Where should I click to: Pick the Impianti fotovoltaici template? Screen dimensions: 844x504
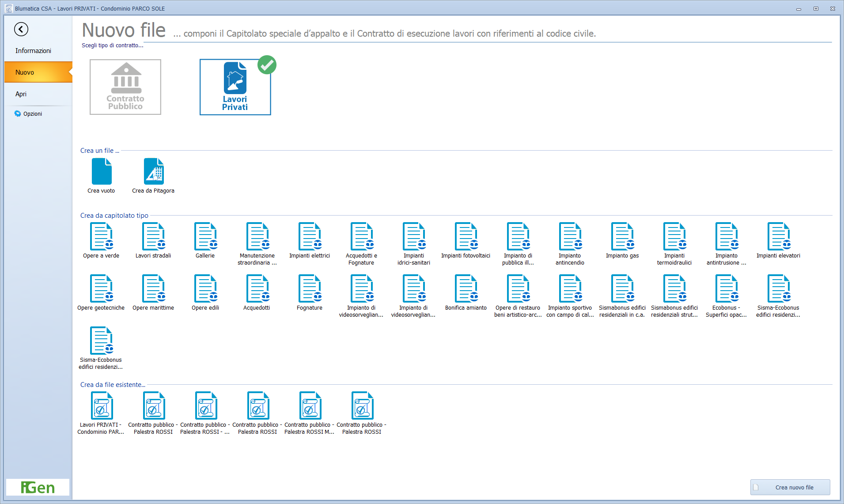pos(466,237)
